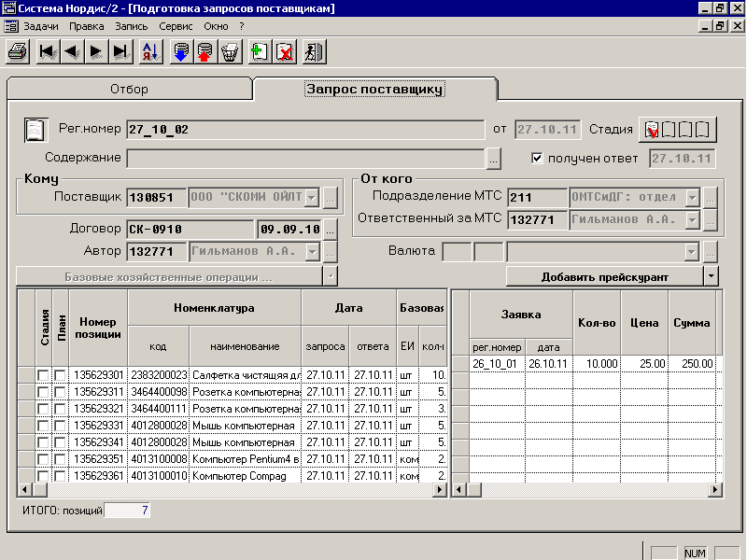The image size is (747, 560).
Task: Open ellipsis button beside Договор date
Action: 331,229
